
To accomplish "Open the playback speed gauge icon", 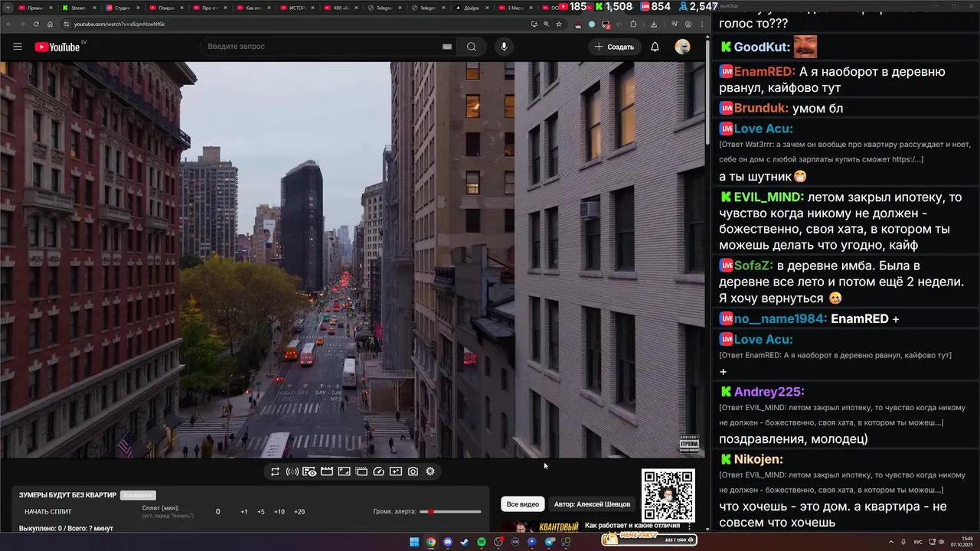I will 378,471.
